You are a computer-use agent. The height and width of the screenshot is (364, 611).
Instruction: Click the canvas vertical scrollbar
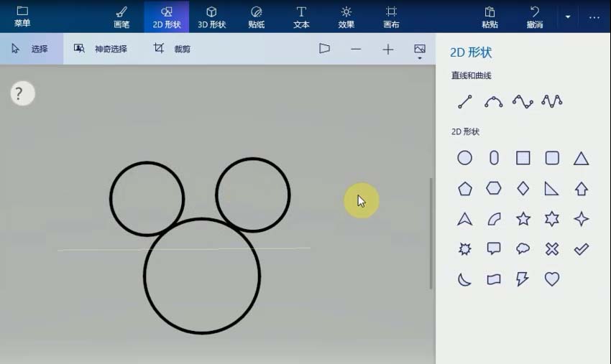(x=431, y=233)
